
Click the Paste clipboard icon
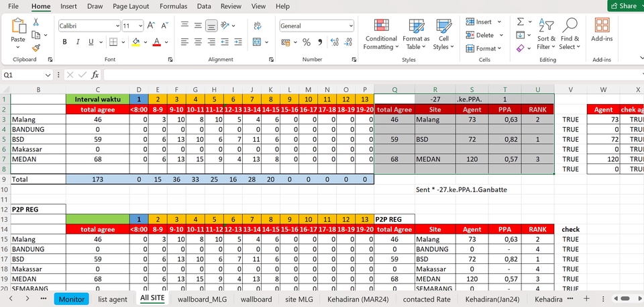coord(18,26)
